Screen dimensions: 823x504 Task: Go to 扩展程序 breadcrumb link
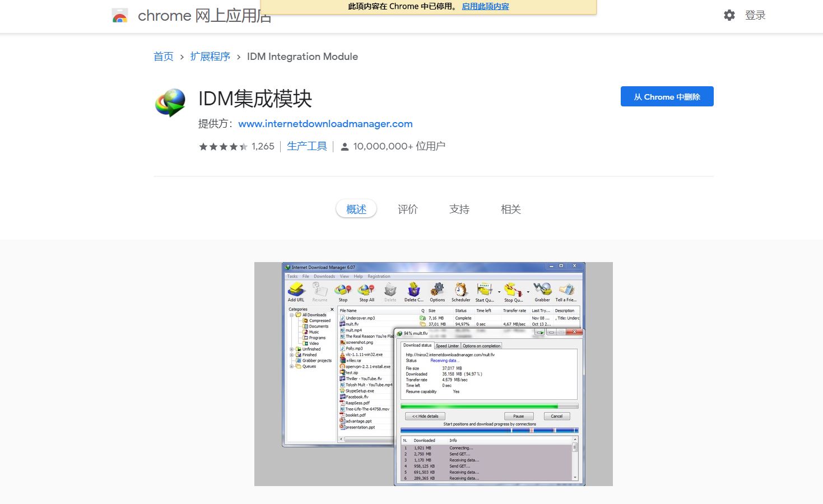click(210, 57)
